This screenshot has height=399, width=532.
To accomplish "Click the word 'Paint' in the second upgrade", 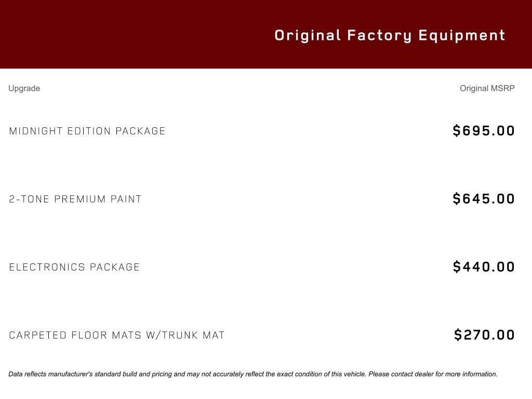I will pos(126,199).
